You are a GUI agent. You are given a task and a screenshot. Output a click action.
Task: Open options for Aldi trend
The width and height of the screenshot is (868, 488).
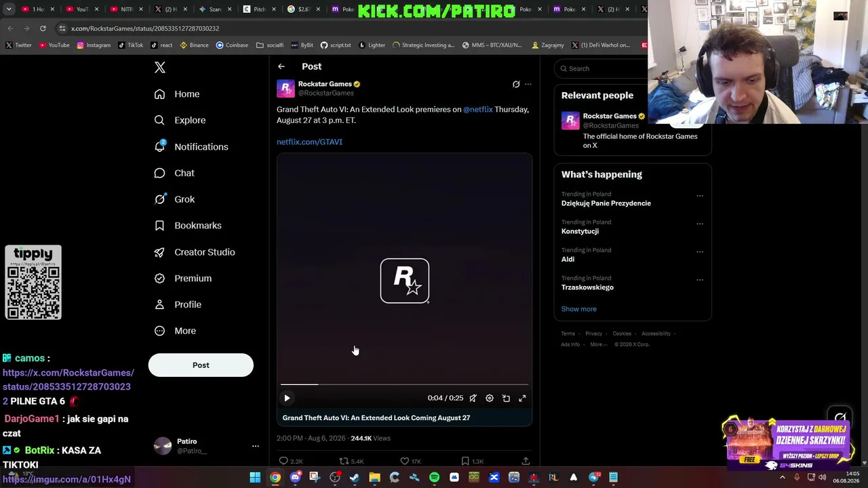700,251
